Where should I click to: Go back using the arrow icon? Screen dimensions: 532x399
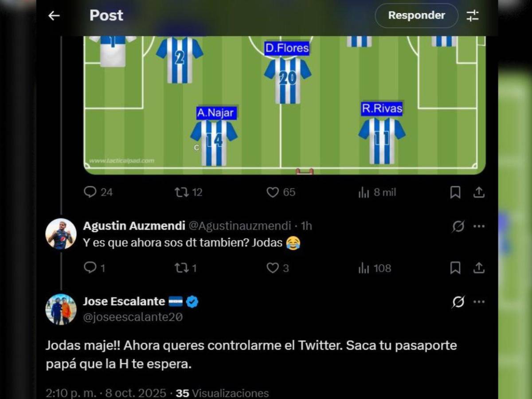(x=54, y=16)
